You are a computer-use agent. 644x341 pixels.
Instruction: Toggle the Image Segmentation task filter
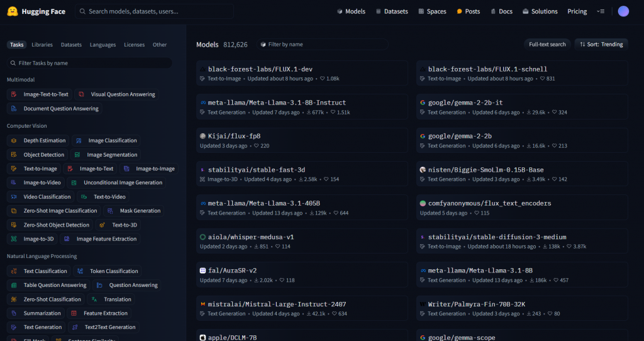(106, 155)
